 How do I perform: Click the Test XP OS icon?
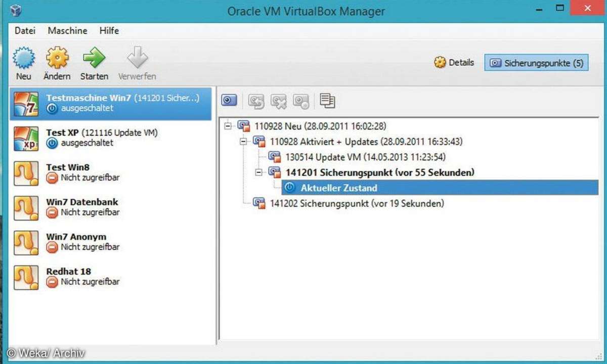click(26, 139)
